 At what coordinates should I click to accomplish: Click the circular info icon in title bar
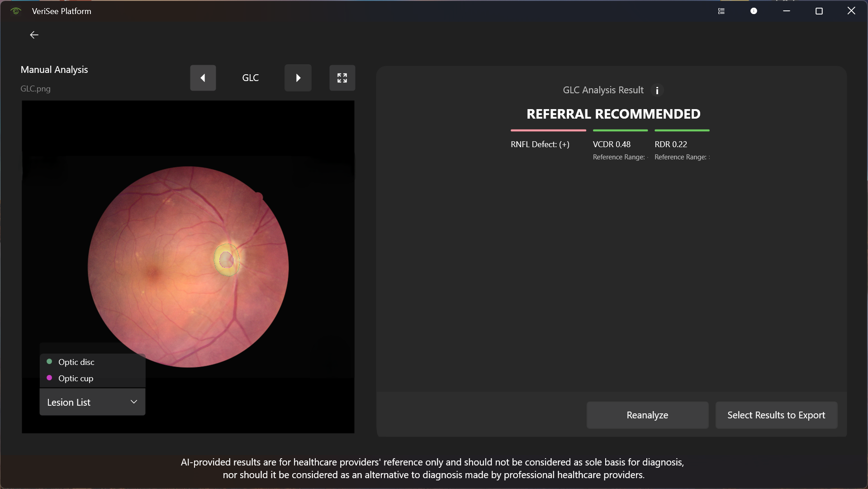tap(754, 11)
